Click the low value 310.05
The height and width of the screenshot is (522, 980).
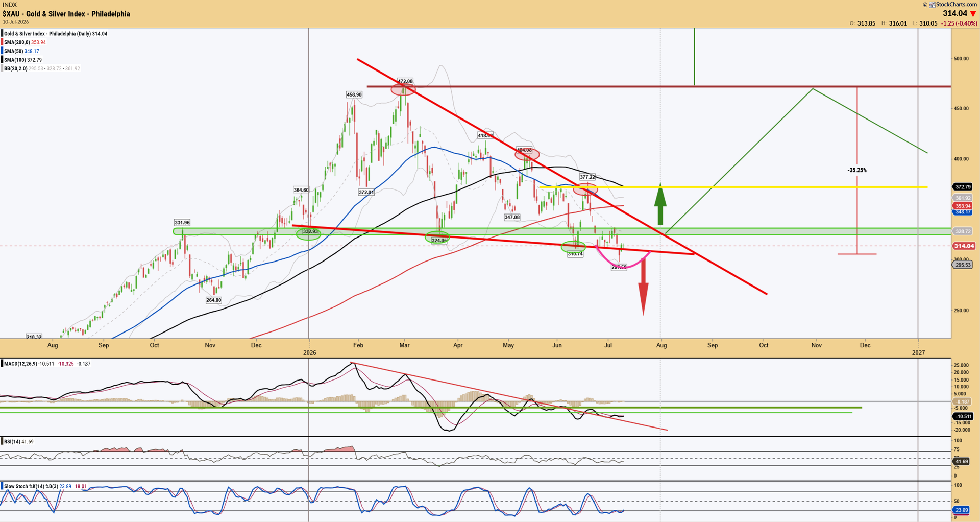tap(928, 23)
